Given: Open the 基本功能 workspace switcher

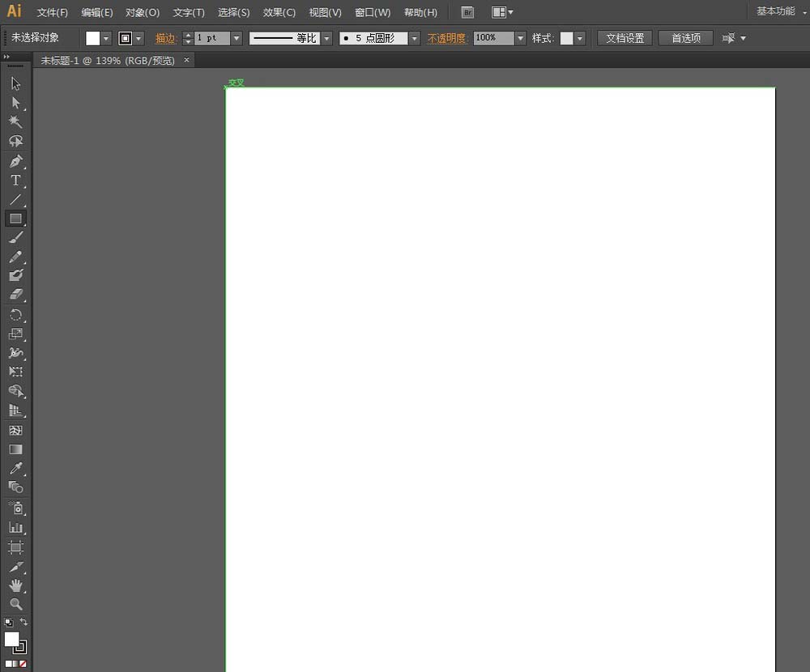Looking at the screenshot, I should point(781,11).
